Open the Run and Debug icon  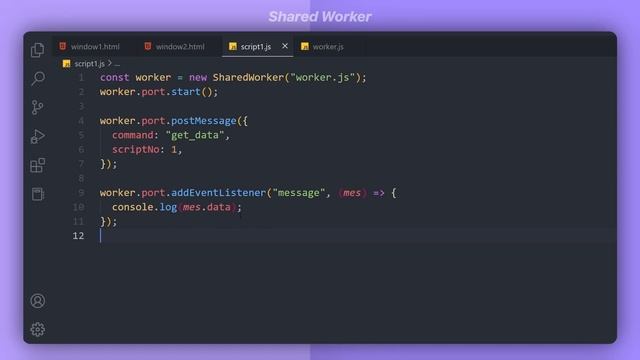click(38, 136)
